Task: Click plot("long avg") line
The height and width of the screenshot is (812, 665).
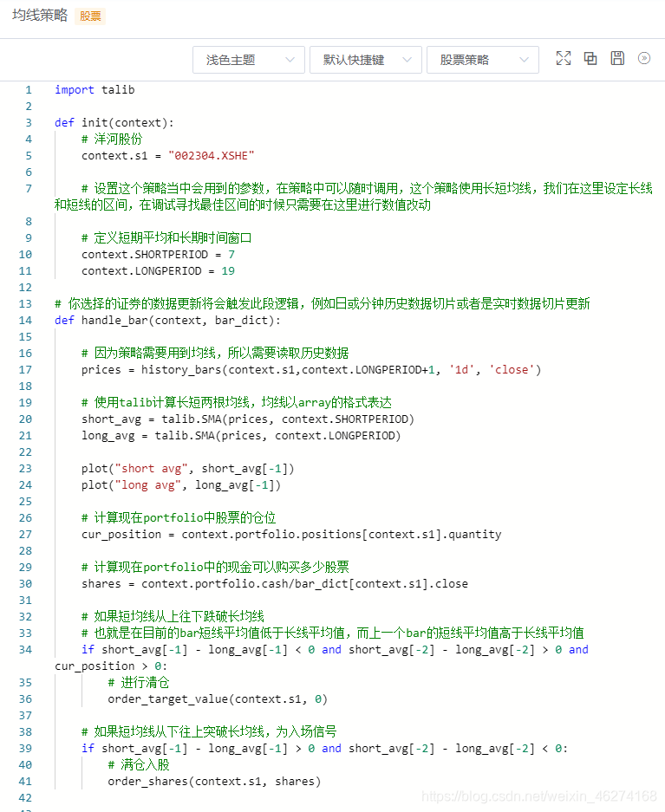Action: point(181,486)
